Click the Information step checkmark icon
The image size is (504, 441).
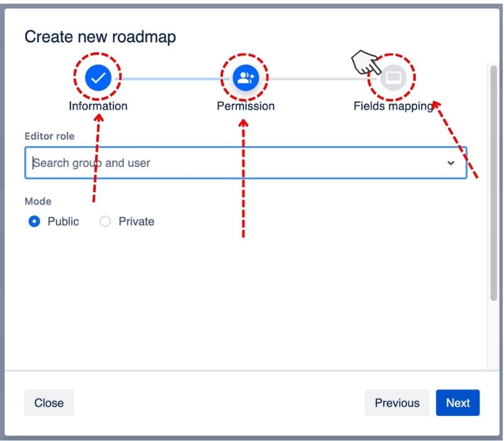point(98,77)
